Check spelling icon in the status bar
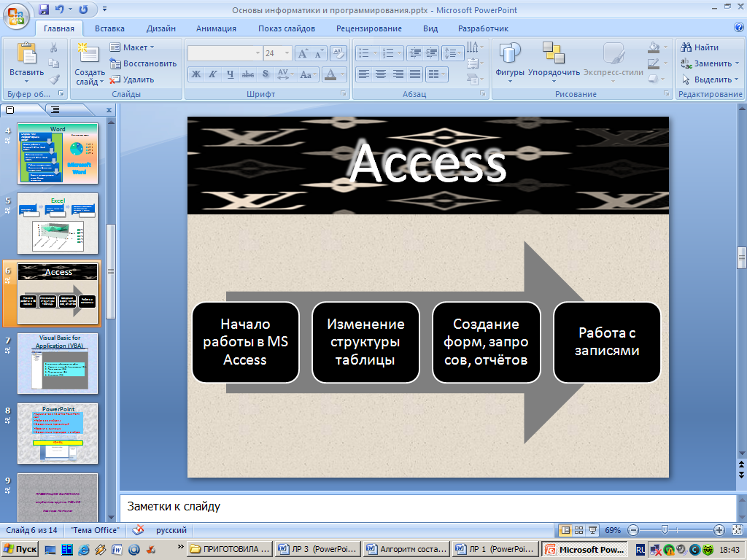The height and width of the screenshot is (560, 747). (138, 529)
